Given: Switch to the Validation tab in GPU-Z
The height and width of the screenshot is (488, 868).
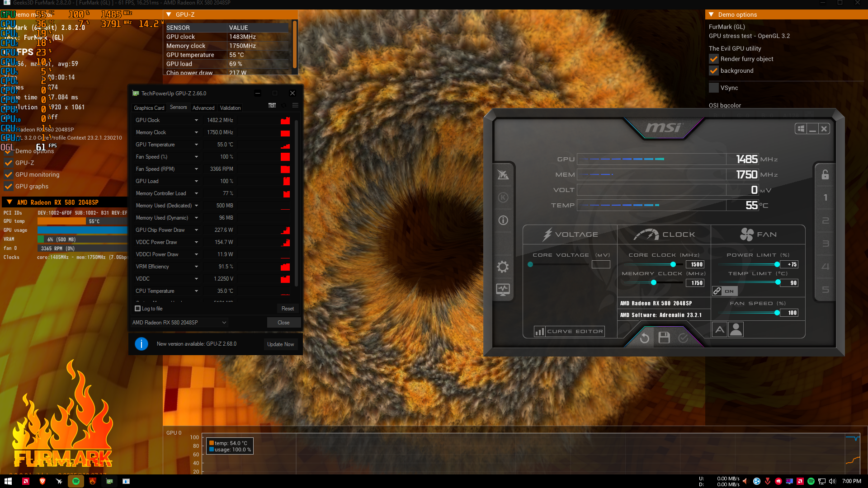Looking at the screenshot, I should [230, 108].
